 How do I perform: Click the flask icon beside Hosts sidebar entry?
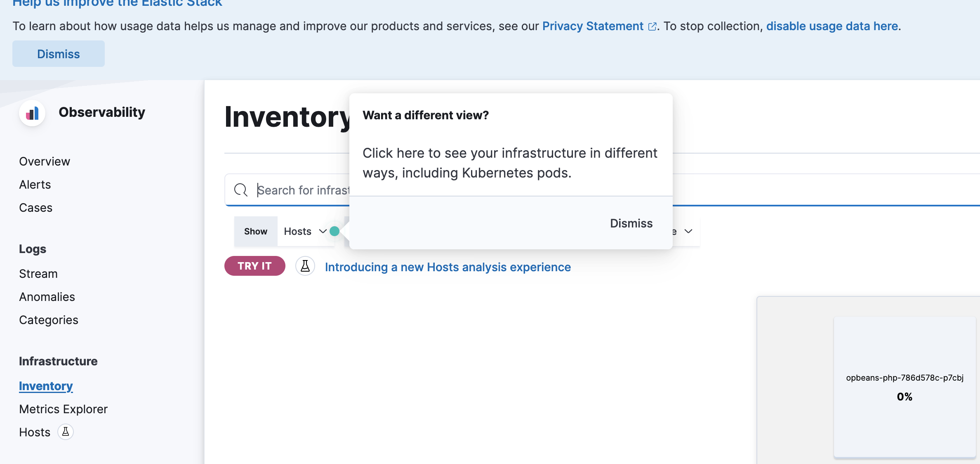pyautogui.click(x=66, y=431)
